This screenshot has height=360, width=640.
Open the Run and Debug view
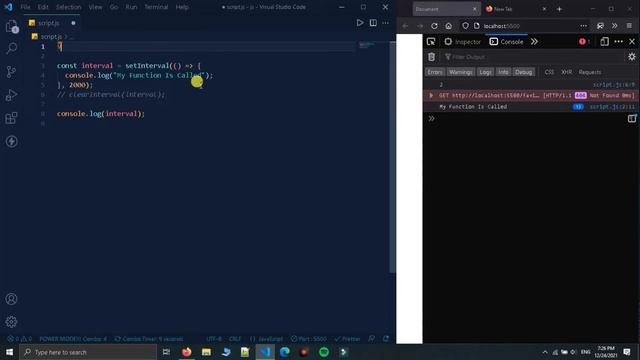[x=11, y=95]
